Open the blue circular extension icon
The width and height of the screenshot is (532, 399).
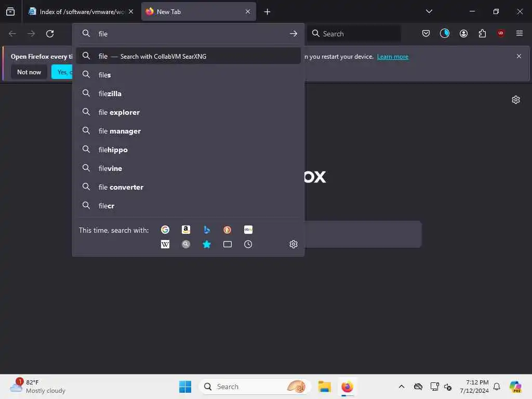pyautogui.click(x=445, y=33)
